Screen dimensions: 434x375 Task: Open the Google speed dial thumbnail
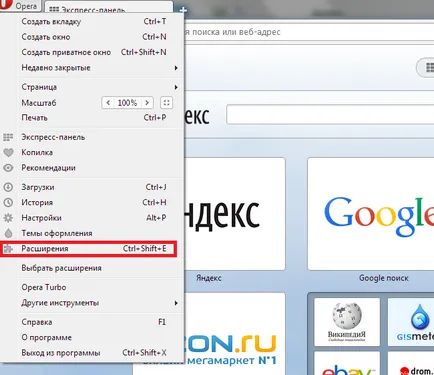371,214
